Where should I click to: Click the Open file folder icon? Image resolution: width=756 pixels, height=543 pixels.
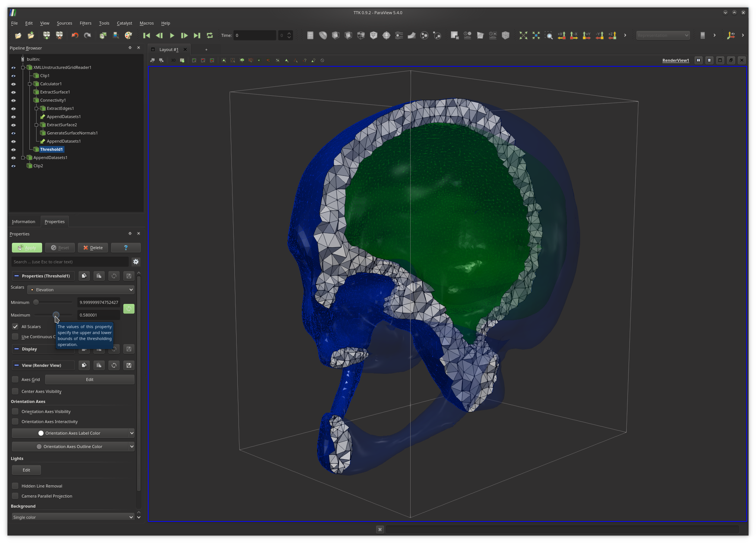point(18,35)
